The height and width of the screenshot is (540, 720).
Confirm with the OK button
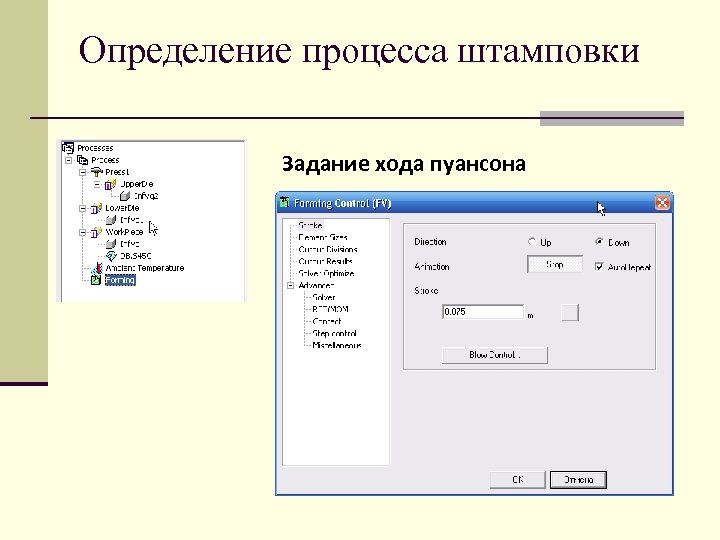click(x=518, y=479)
